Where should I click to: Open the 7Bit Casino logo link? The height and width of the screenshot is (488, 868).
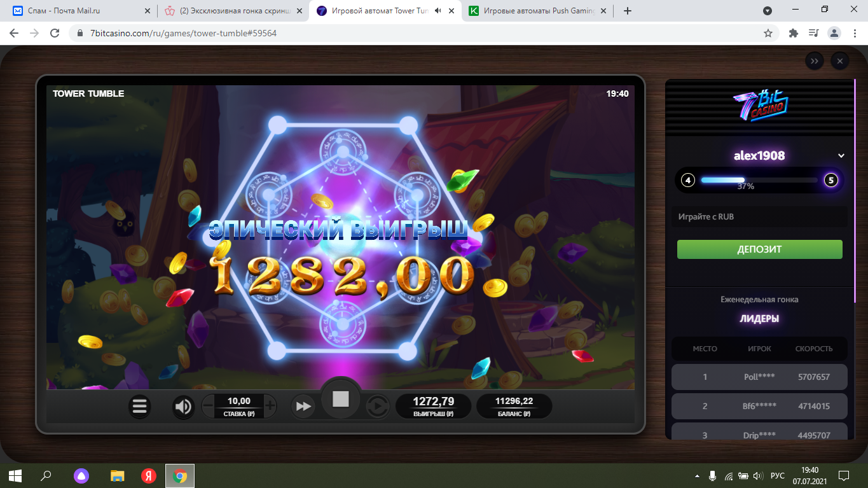click(x=759, y=106)
